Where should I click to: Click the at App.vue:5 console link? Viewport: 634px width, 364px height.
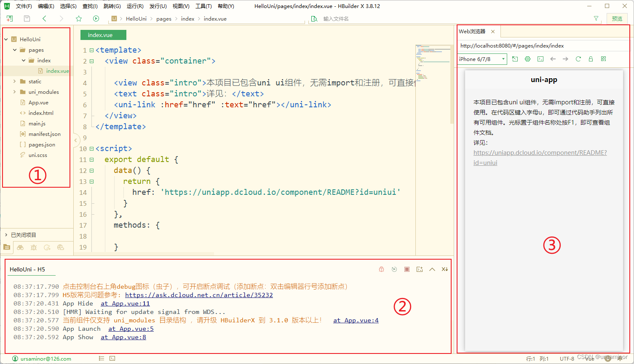pyautogui.click(x=131, y=329)
